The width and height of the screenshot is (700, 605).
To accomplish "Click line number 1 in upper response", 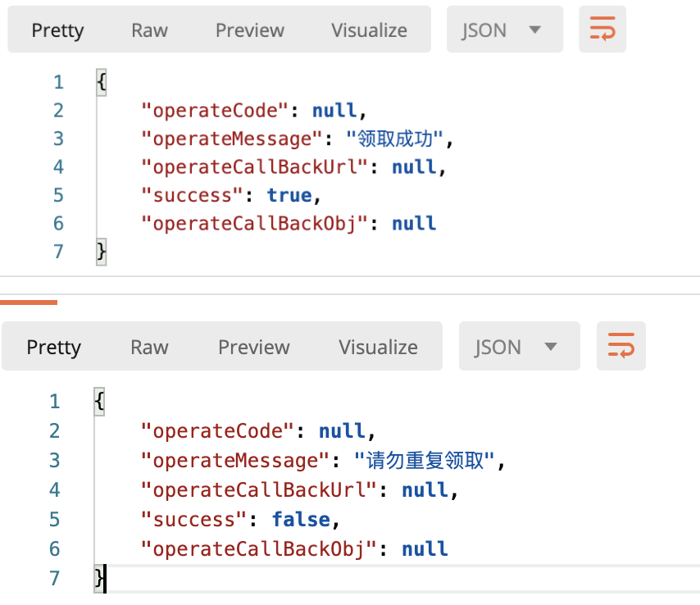I will 58,82.
